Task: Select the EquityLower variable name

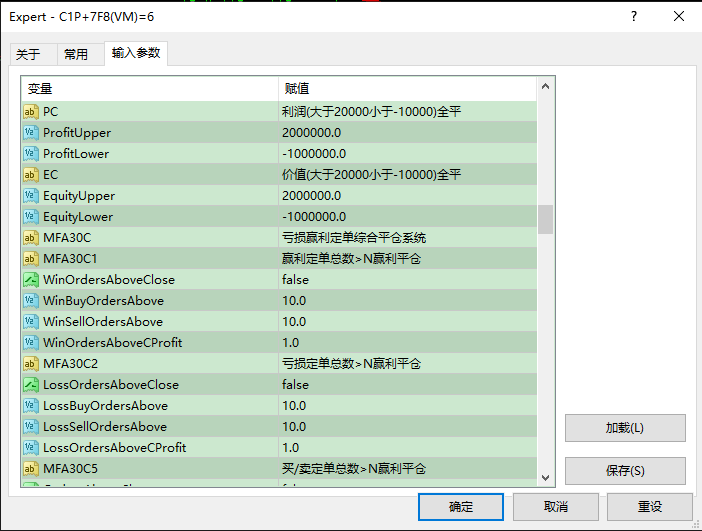Action: 78,217
